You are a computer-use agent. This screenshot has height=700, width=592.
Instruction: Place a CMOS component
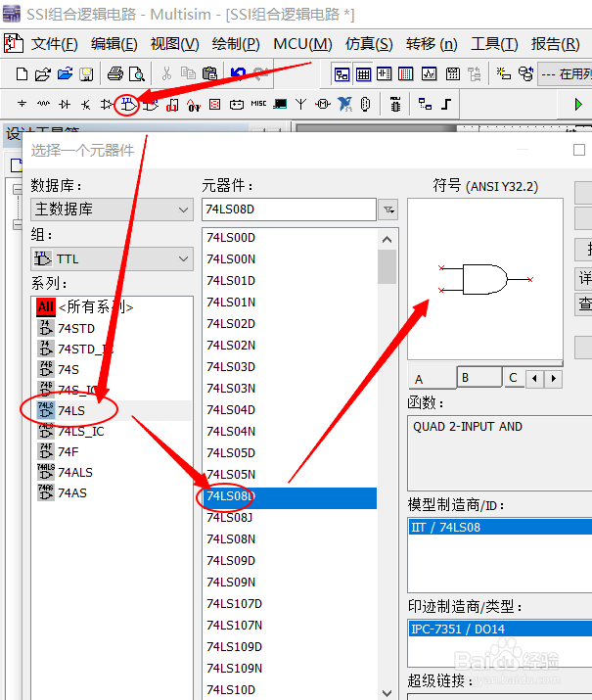pyautogui.click(x=151, y=105)
